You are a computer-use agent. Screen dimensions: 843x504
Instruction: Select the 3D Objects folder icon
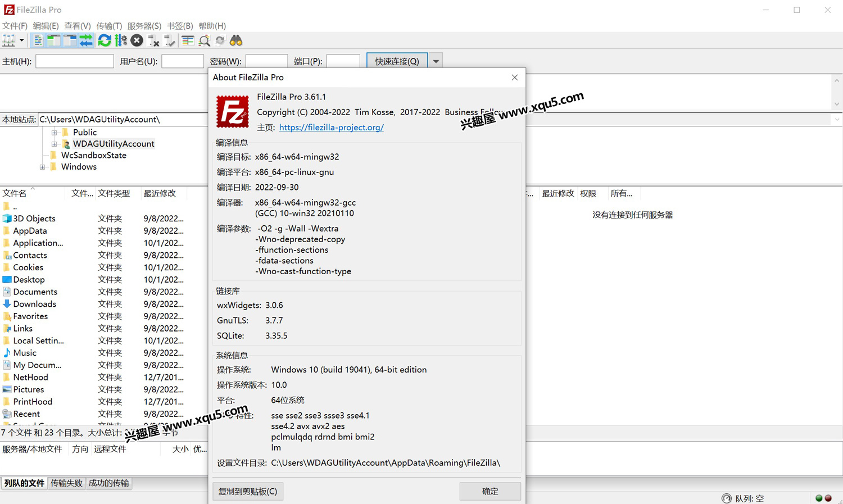(7, 219)
